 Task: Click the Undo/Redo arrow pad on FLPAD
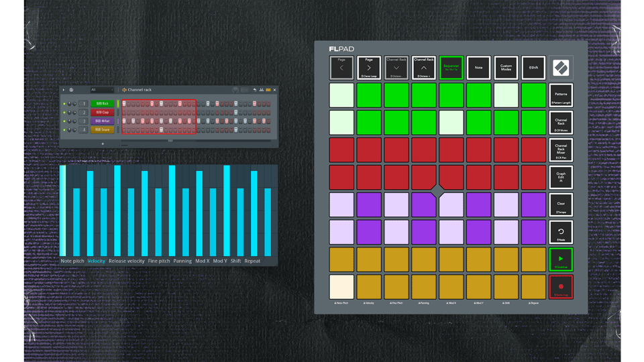point(561,232)
